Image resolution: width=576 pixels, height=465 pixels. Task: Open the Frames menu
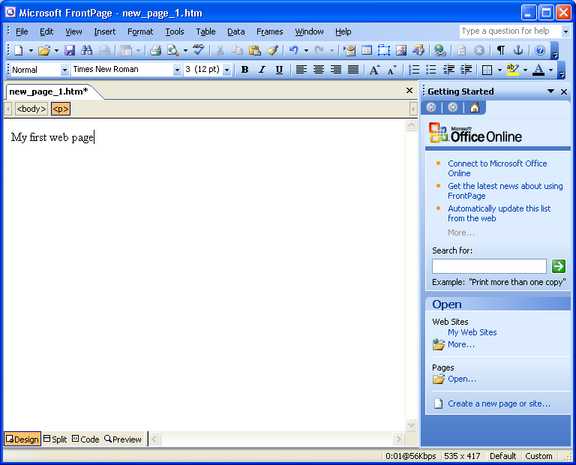(x=270, y=32)
